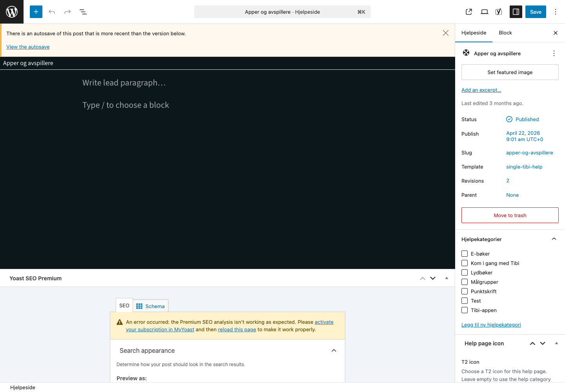Click the post type icon beside title
565x392 pixels.
pos(466,53)
